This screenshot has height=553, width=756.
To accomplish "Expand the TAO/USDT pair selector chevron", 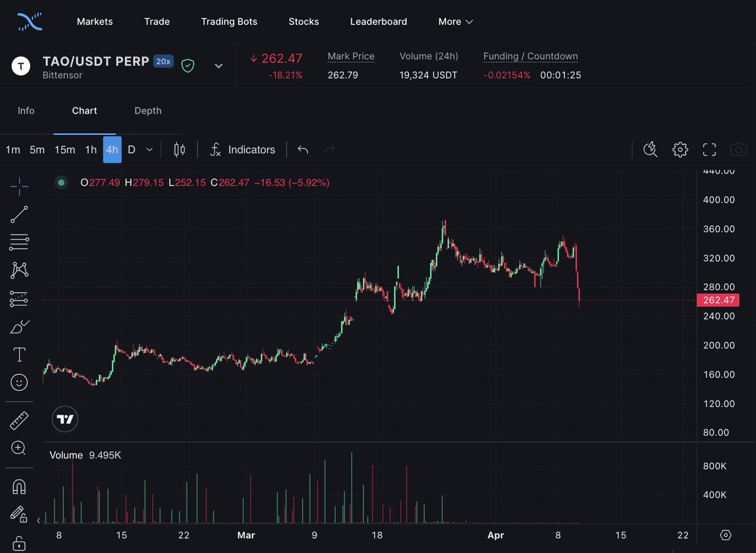I will 219,66.
